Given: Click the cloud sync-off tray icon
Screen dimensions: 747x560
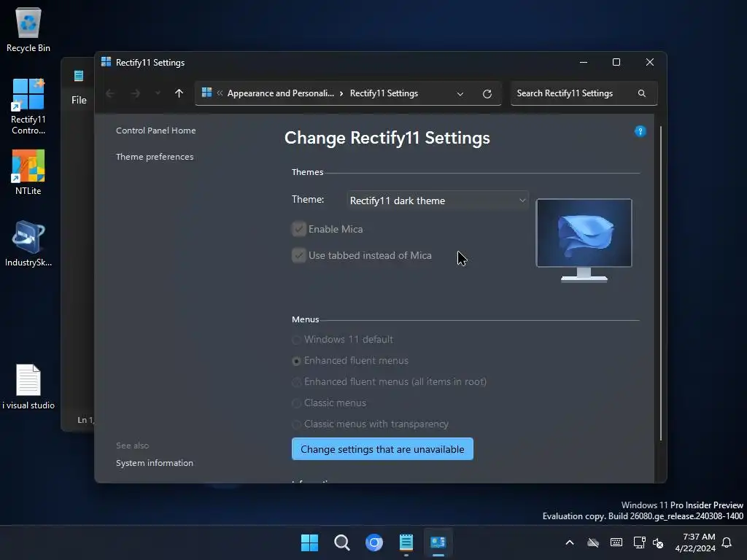Looking at the screenshot, I should [593, 542].
